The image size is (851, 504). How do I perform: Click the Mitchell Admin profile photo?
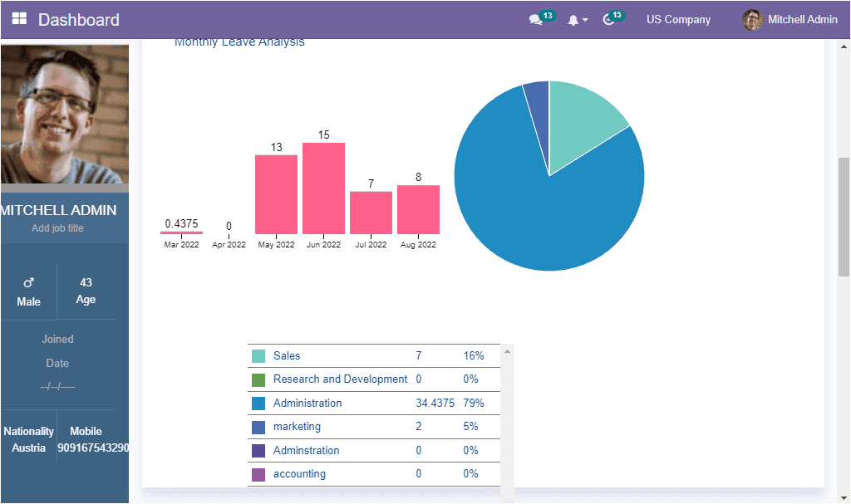point(65,114)
